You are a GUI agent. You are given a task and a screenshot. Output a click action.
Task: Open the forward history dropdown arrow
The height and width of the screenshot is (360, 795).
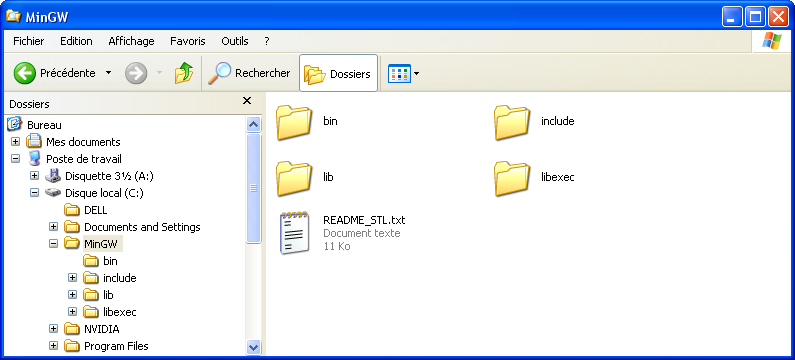[159, 74]
